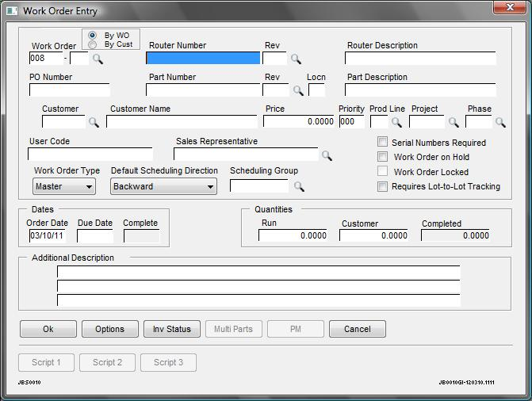Close the Work Order Entry window
532x401 pixels.
(509, 7)
